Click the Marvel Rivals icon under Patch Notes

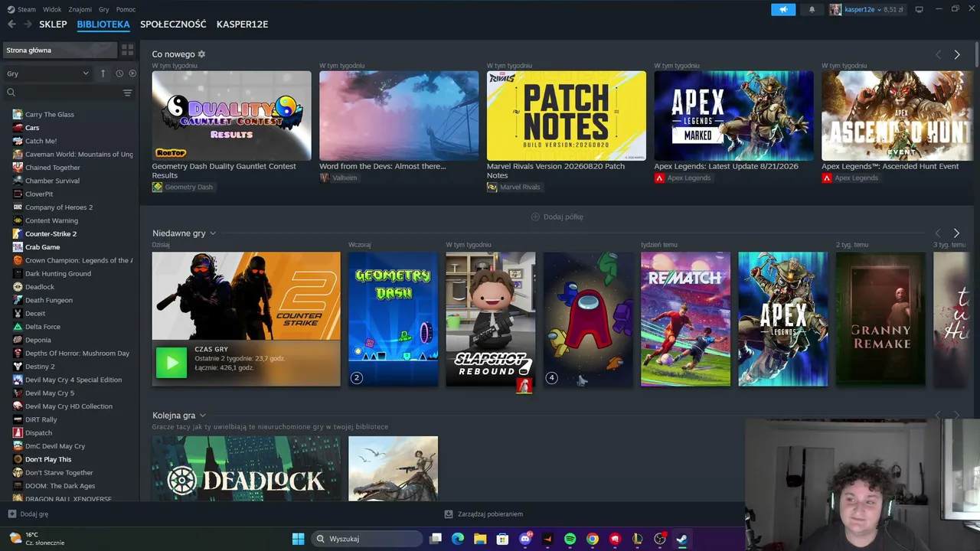492,187
